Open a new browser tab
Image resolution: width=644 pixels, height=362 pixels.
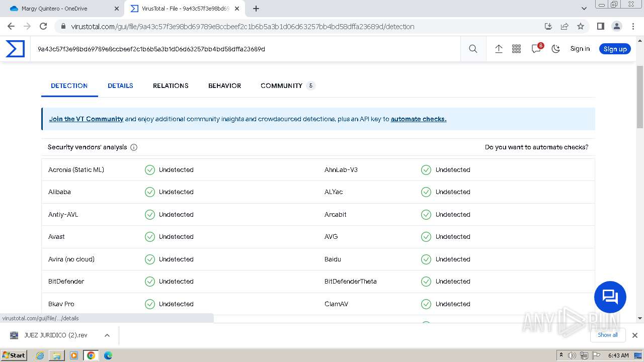tap(256, 9)
